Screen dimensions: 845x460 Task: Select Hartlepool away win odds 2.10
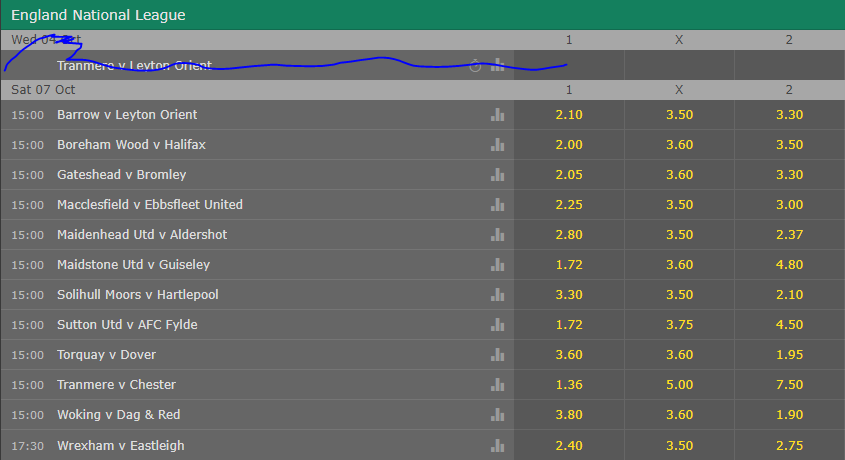coord(789,295)
